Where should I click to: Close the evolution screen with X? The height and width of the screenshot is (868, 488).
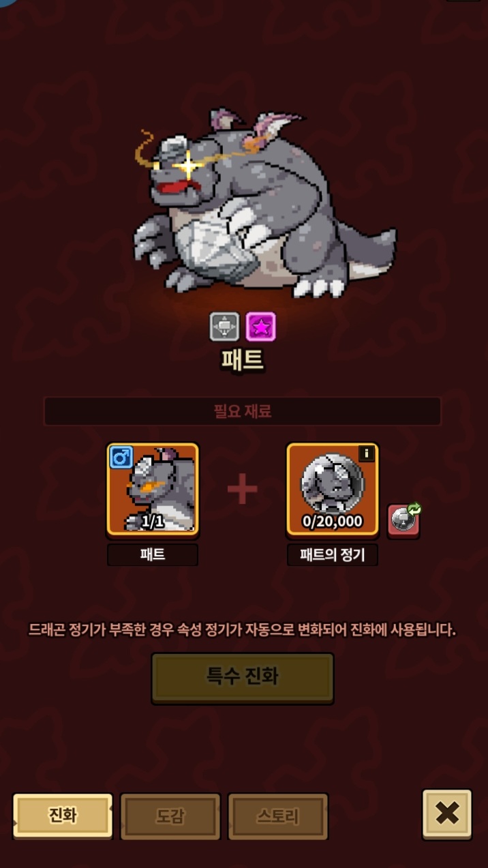click(447, 813)
